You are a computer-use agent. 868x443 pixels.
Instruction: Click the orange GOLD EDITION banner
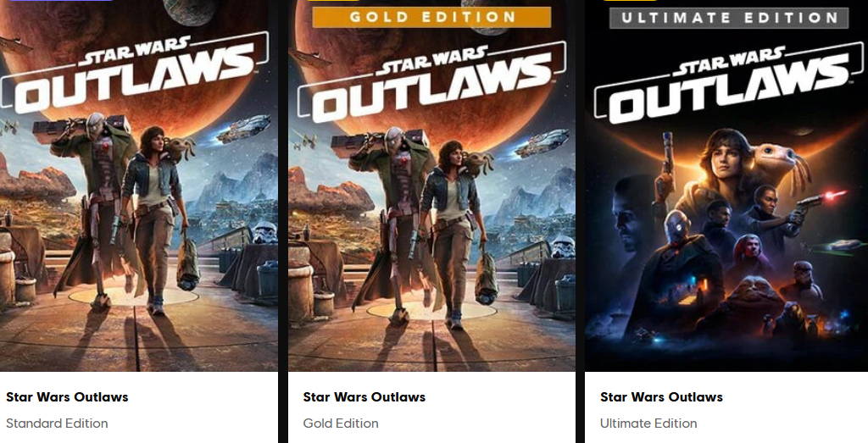[x=431, y=17]
